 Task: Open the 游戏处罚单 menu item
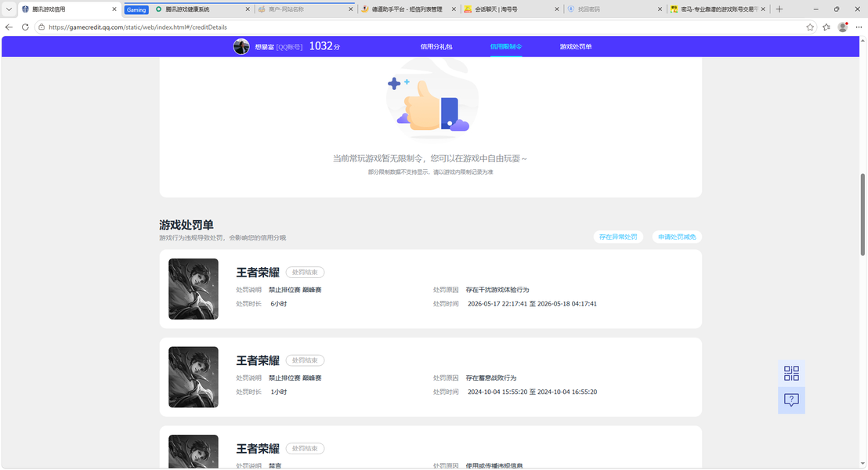pos(576,46)
